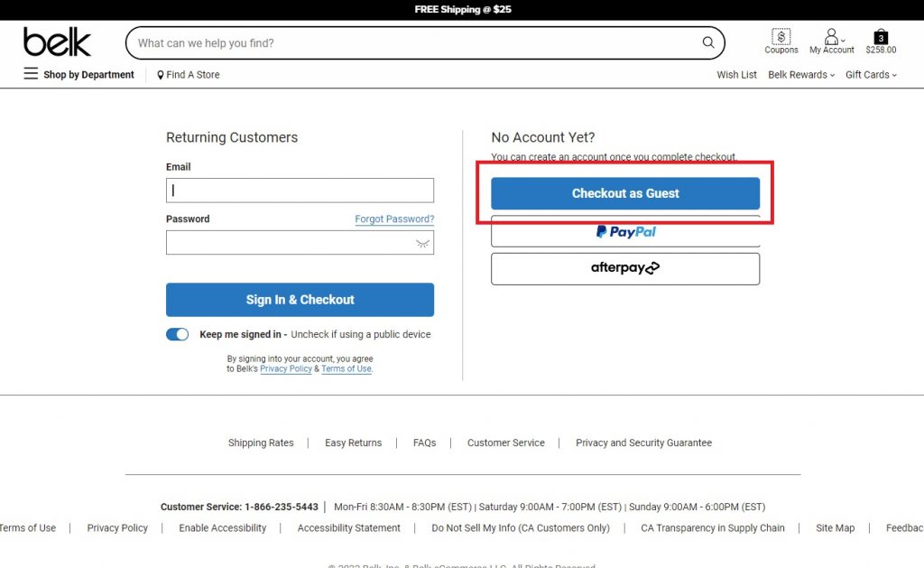Viewport: 924px width, 568px height.
Task: Click the Belk logo
Action: (57, 42)
